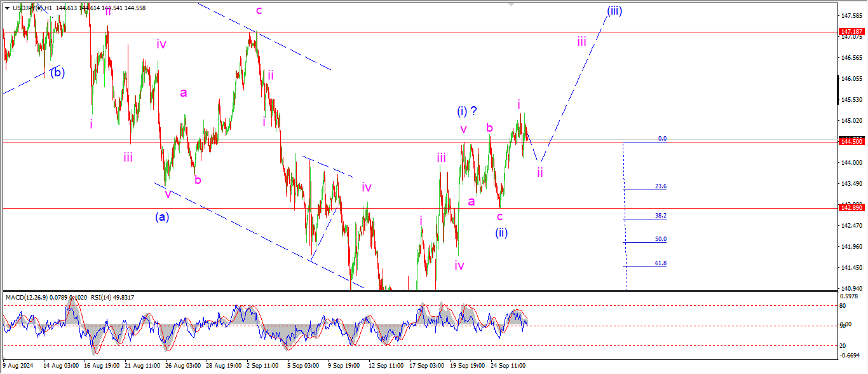Select the 142.890 red price tag
This screenshot has height=374, width=868.
850,208
